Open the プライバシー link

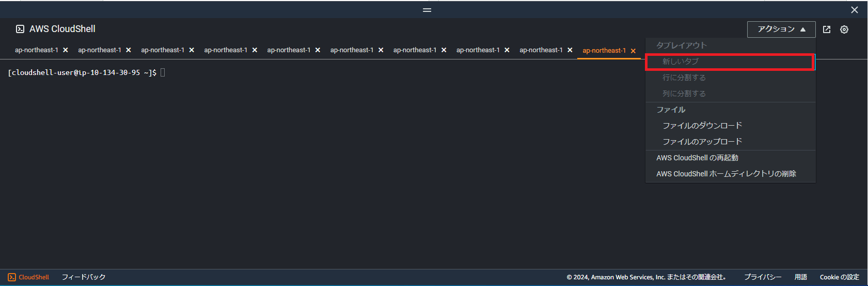pos(763,277)
